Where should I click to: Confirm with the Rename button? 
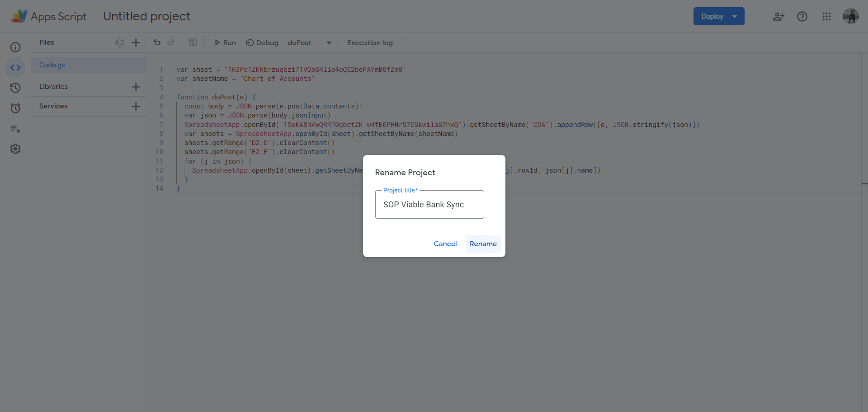click(483, 244)
